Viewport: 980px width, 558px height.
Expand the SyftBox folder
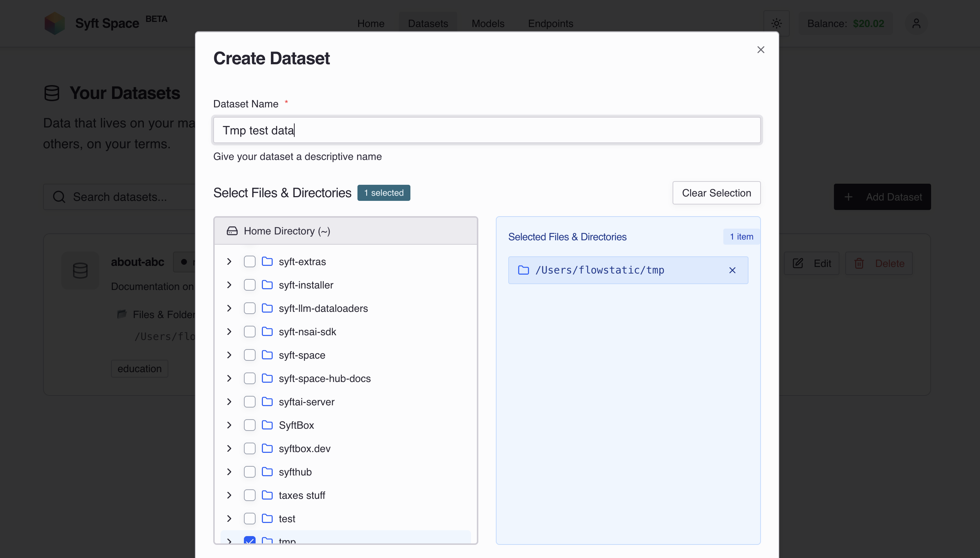(229, 425)
